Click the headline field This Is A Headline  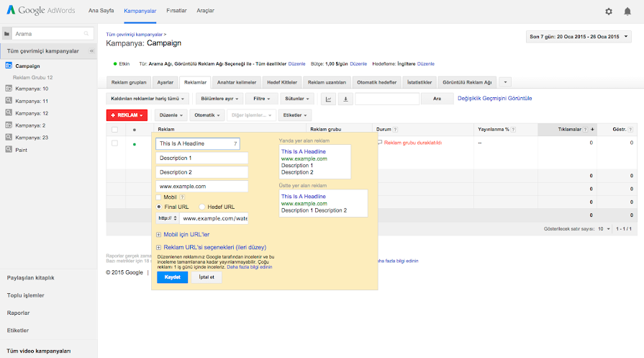point(198,143)
